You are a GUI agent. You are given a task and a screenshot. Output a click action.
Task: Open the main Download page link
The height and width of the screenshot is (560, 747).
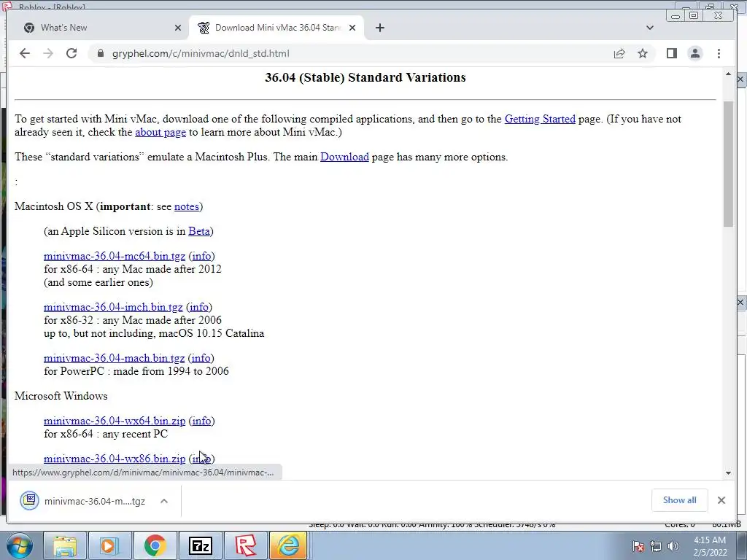(344, 157)
